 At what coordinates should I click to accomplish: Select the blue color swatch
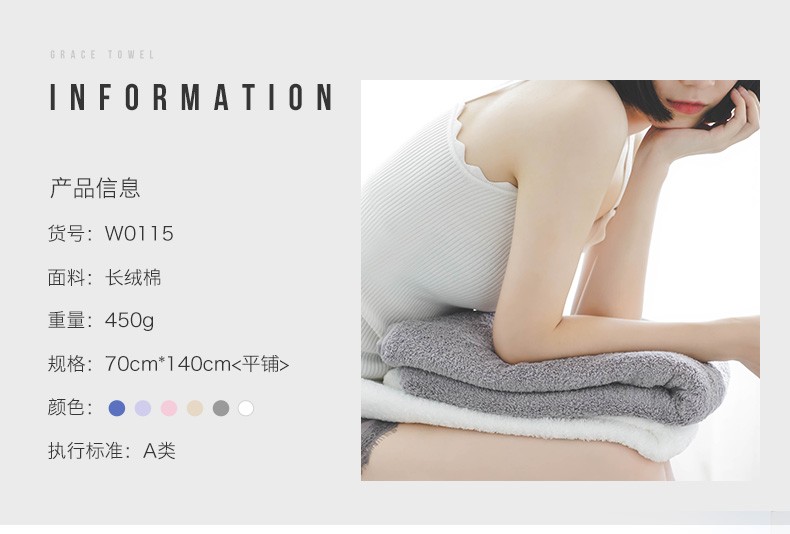click(117, 408)
